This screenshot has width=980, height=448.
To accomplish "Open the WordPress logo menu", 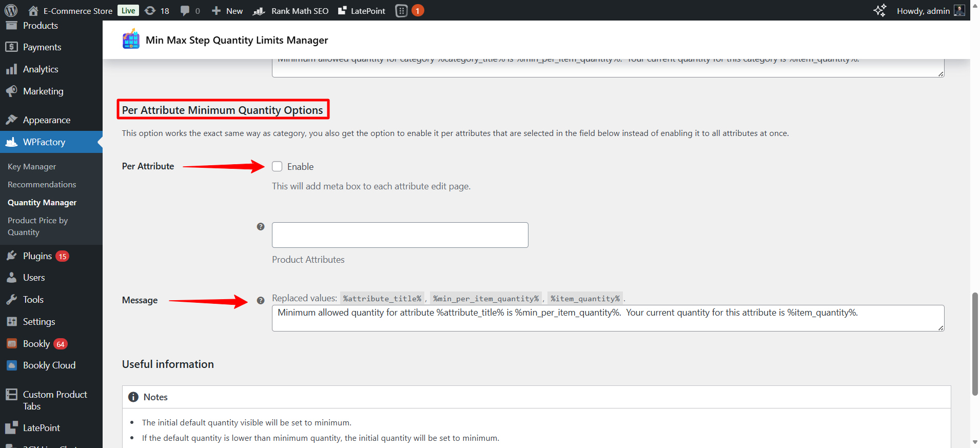I will click(x=11, y=10).
